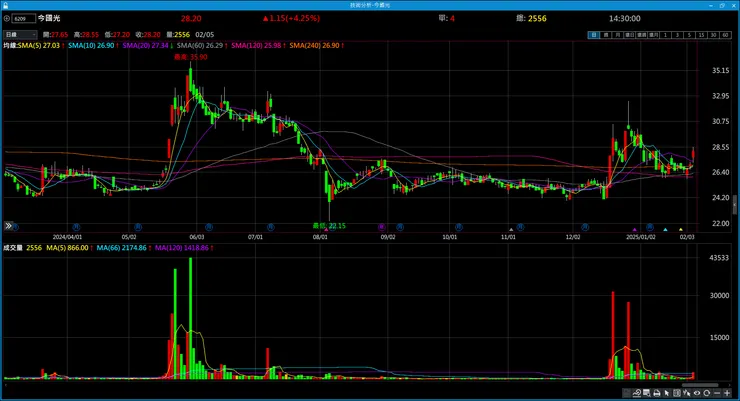This screenshot has width=740, height=401.
Task: Click the date 02/05 in info row
Action: (x=204, y=35)
